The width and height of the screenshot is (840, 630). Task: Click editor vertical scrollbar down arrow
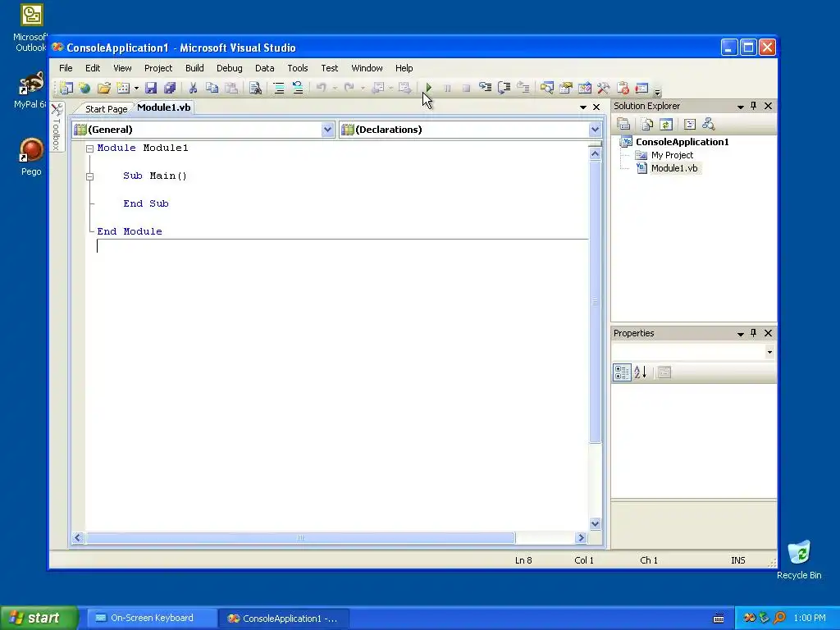point(596,524)
